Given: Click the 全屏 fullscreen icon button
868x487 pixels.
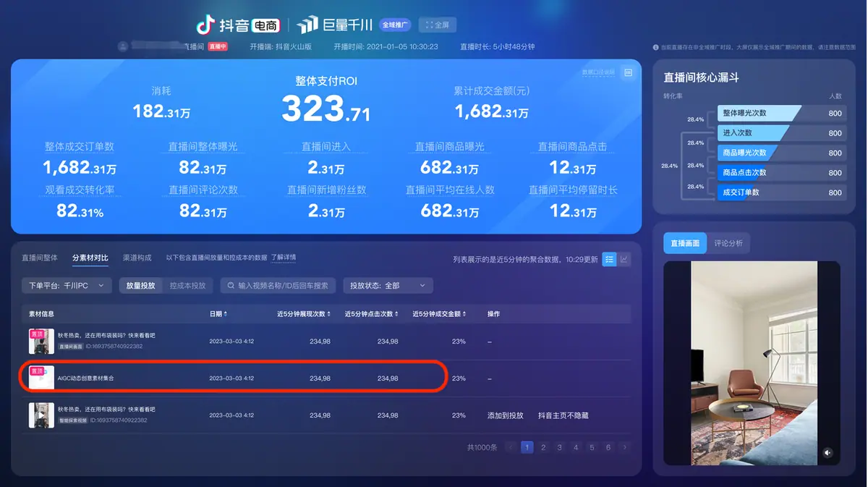Looking at the screenshot, I should [x=437, y=25].
